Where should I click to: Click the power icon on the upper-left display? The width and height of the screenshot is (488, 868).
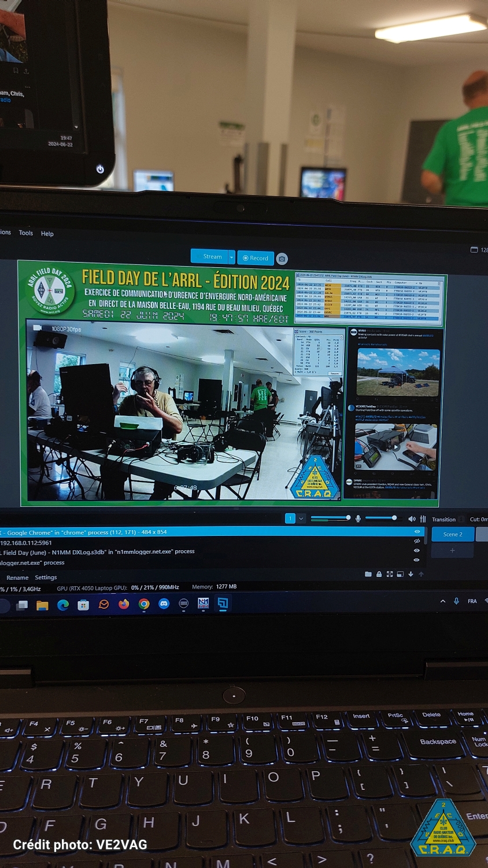[x=100, y=169]
